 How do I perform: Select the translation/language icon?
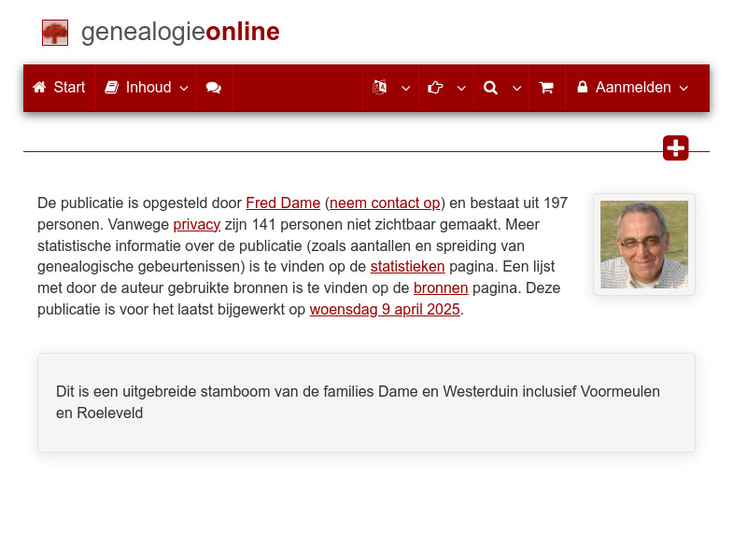381,88
